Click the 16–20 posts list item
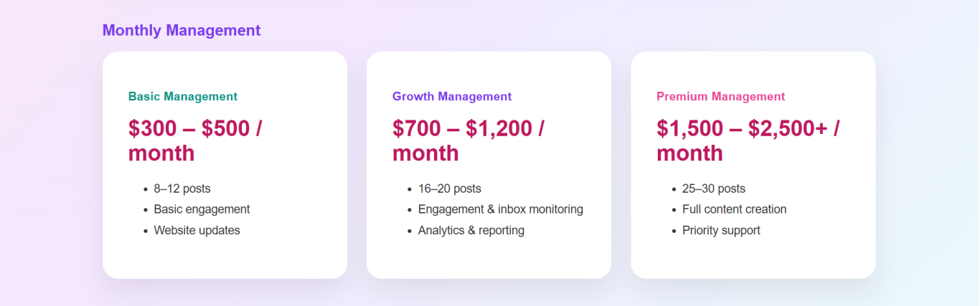 pyautogui.click(x=449, y=188)
